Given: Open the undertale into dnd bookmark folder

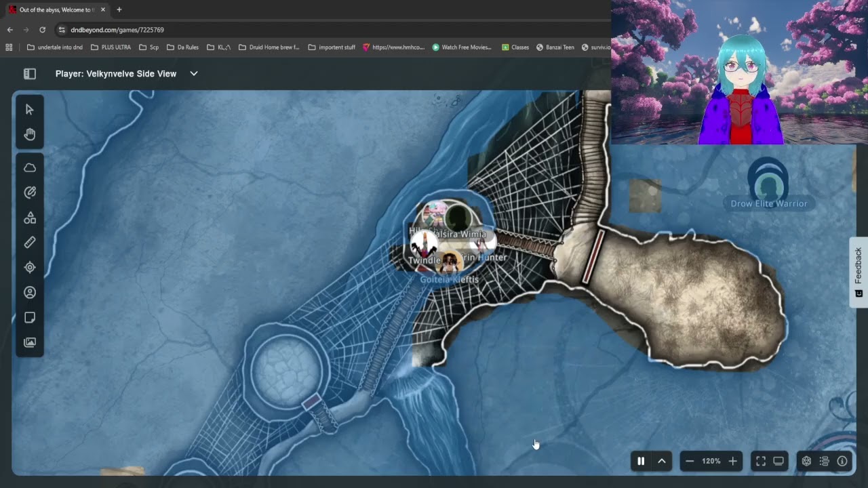Looking at the screenshot, I should [55, 47].
